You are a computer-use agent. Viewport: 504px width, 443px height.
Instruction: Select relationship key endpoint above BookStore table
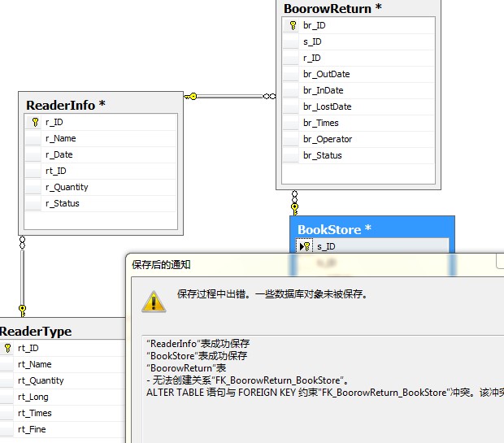[x=295, y=209]
